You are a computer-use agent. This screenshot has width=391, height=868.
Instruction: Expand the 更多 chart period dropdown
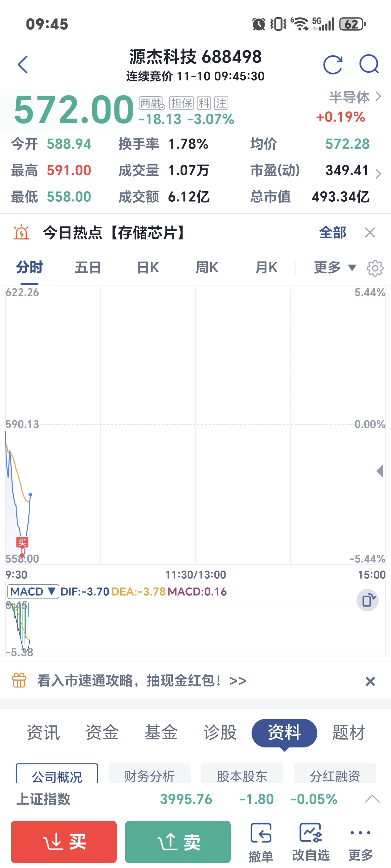(335, 268)
